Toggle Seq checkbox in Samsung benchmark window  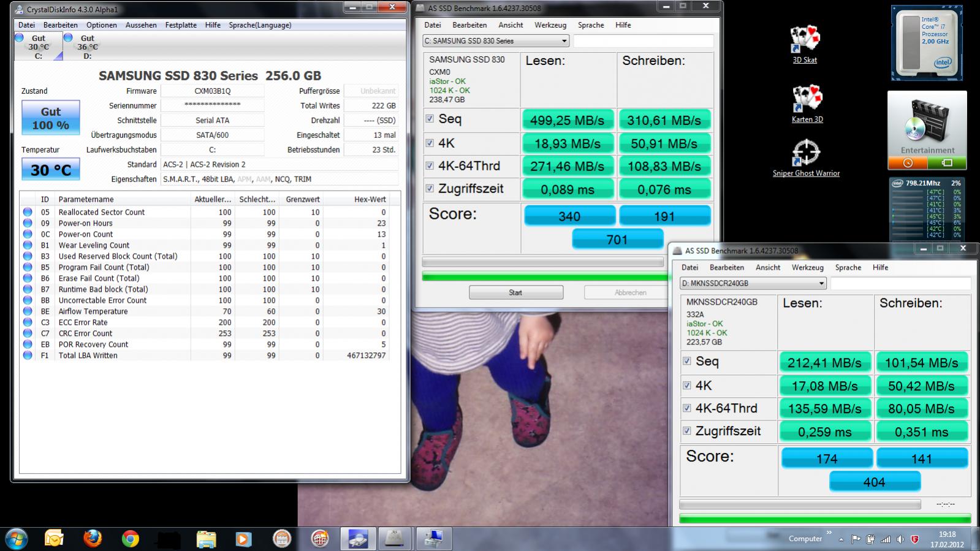[x=430, y=119]
